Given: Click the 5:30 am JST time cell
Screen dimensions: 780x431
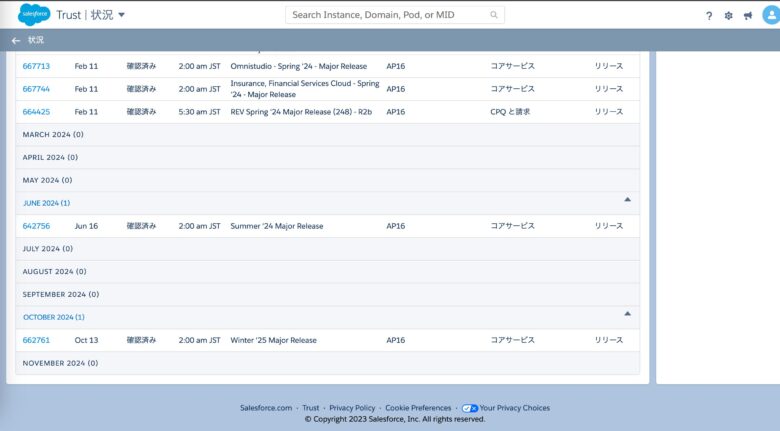Looking at the screenshot, I should (199, 112).
